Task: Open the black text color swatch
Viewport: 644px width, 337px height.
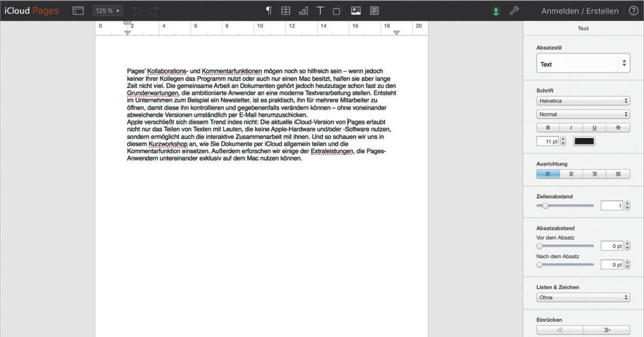Action: [584, 142]
